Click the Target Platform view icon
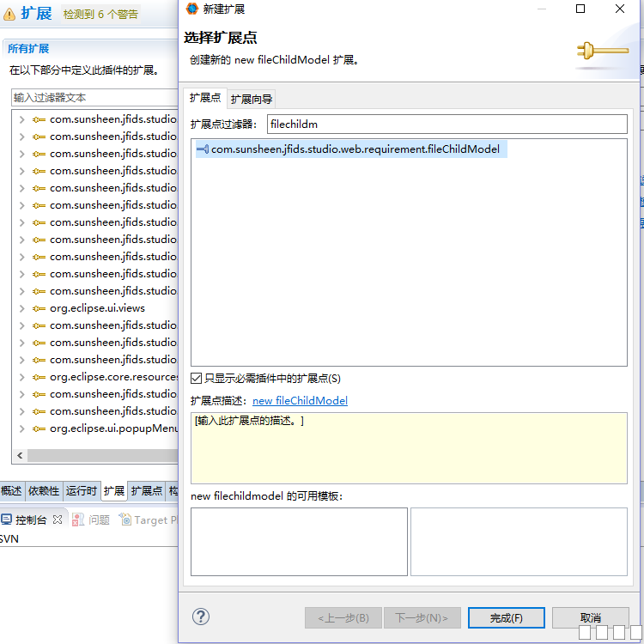Viewport: 644px width, 644px height. pyautogui.click(x=125, y=519)
